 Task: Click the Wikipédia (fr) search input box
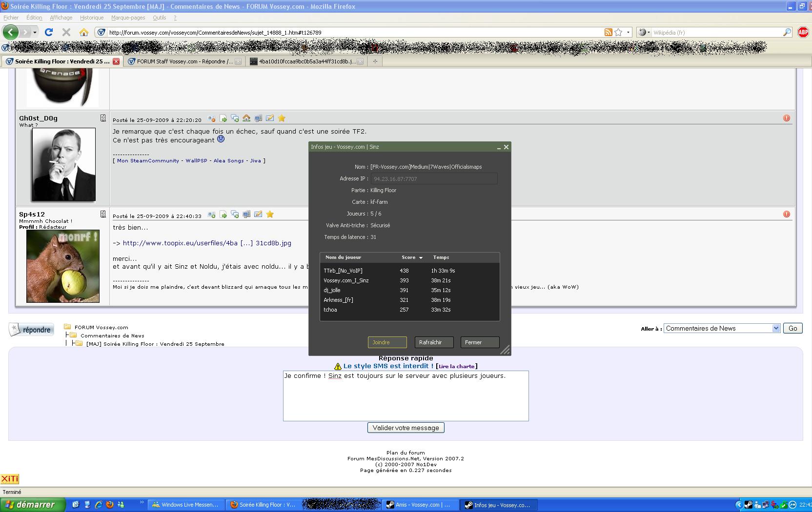point(715,32)
